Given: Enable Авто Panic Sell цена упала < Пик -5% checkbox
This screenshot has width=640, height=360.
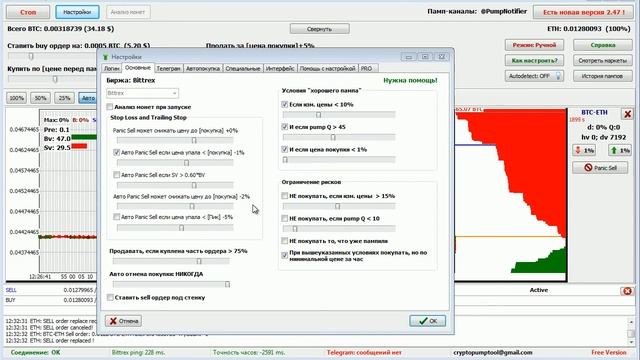Looking at the screenshot, I should tap(117, 217).
